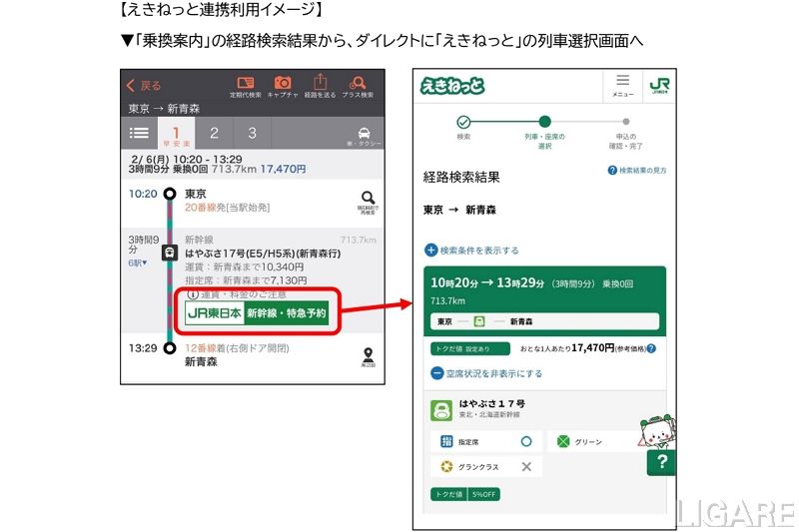The width and height of the screenshot is (799, 532).
Task: Tap the re-search magnifier at 東京
Action: [368, 201]
